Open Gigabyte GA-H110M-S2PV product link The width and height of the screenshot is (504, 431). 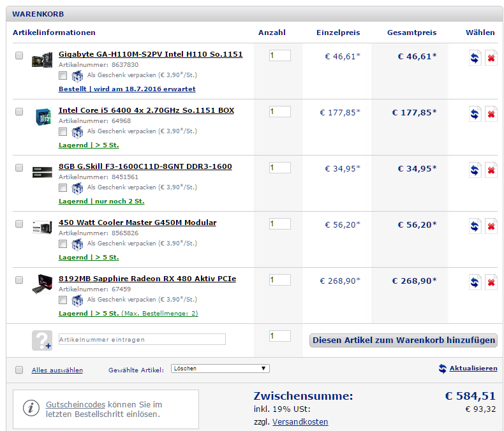click(151, 54)
